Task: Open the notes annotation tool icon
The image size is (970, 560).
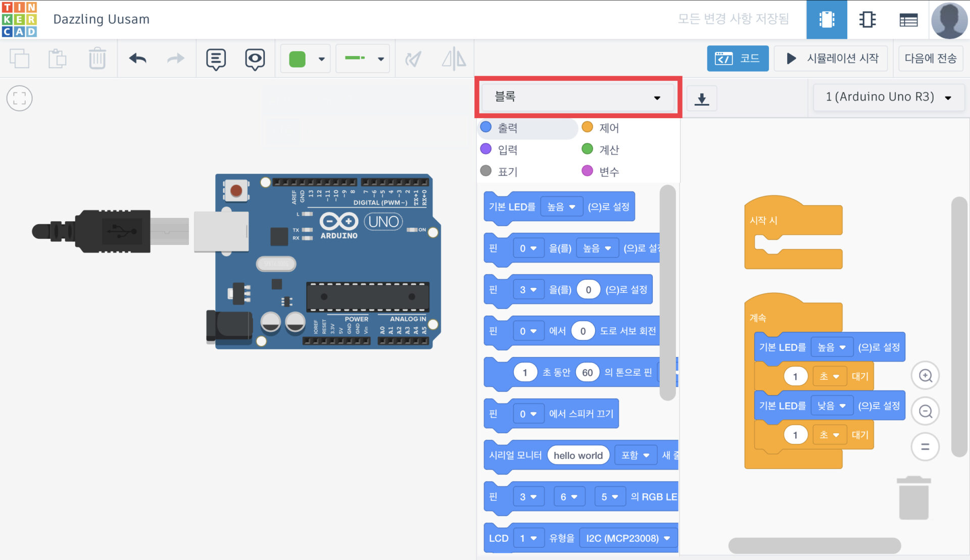Action: pos(216,59)
